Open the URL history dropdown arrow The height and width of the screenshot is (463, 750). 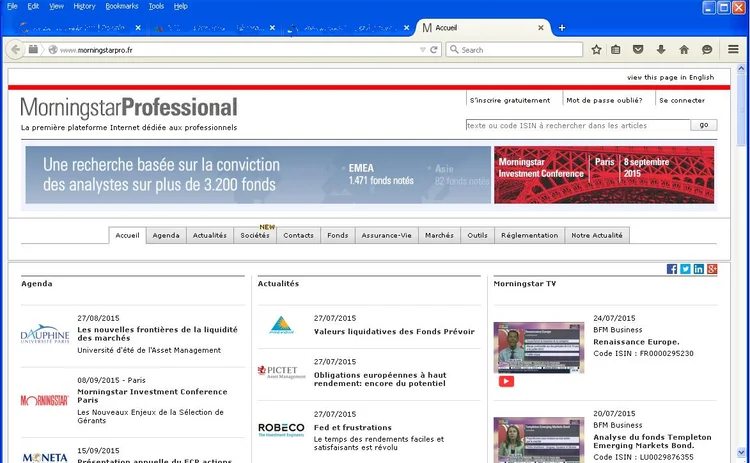click(x=422, y=50)
